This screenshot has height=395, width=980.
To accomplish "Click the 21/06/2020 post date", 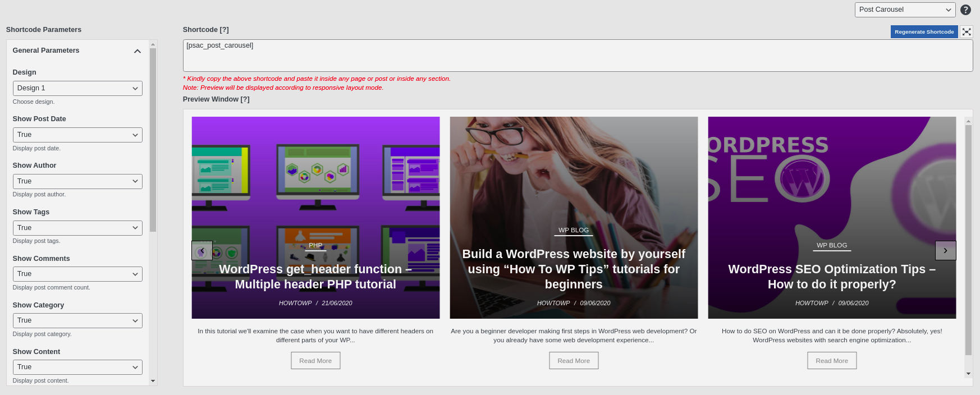I will click(x=337, y=303).
